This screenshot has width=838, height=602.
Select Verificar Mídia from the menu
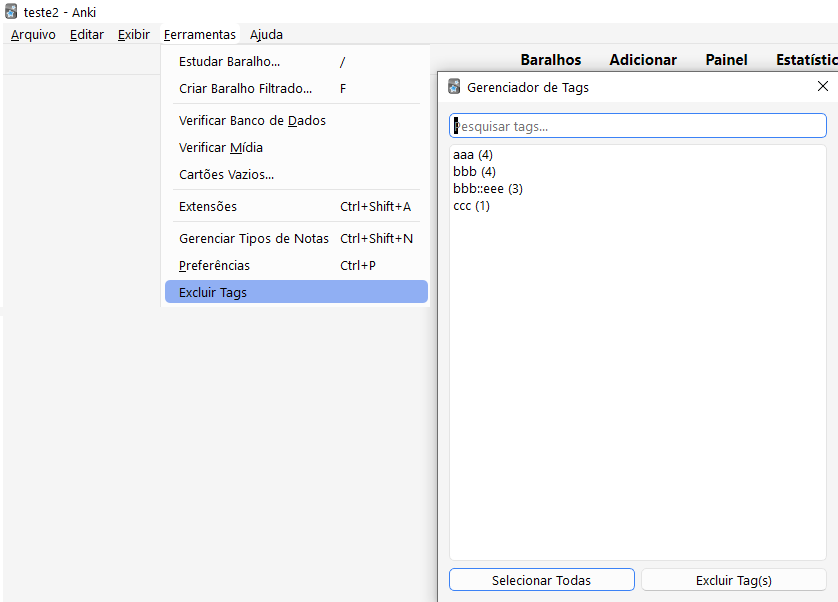[x=221, y=148]
